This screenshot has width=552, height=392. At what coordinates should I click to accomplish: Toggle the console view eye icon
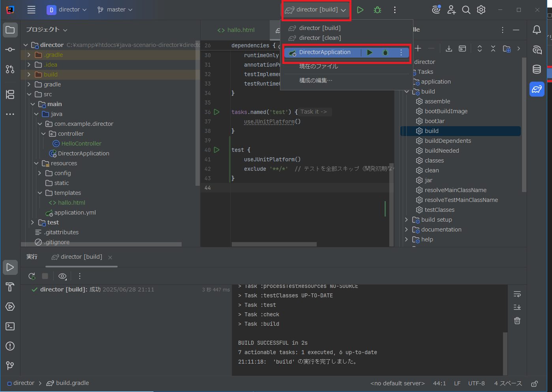(x=62, y=276)
